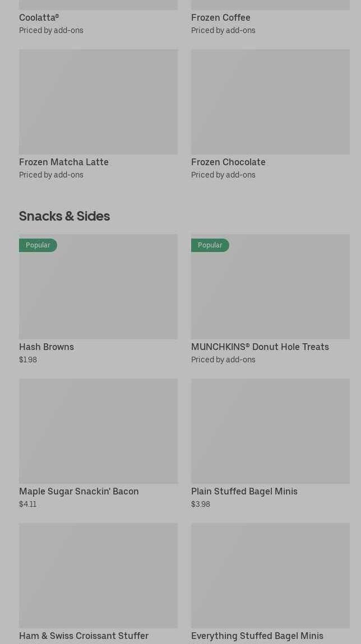Click the Frozen Chocolate image
The image size is (361, 644).
[270, 101]
